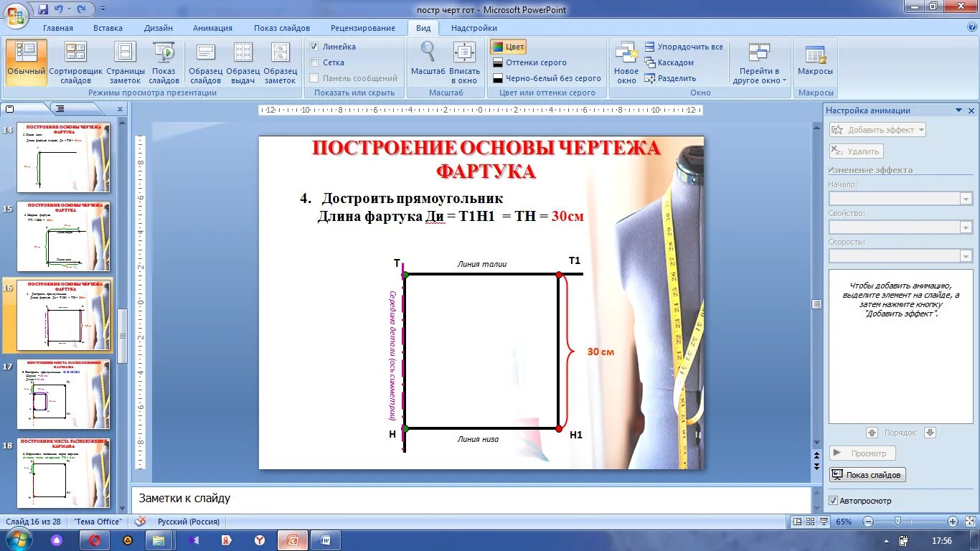Image resolution: width=980 pixels, height=551 pixels.
Task: Select Color (Цвет) display mode
Action: coord(508,47)
